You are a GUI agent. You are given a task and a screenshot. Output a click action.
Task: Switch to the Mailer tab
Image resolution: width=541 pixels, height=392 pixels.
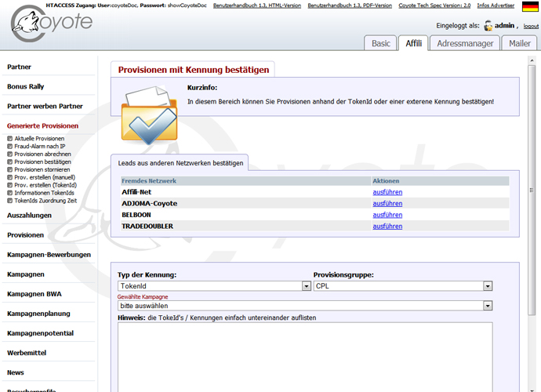pyautogui.click(x=519, y=43)
